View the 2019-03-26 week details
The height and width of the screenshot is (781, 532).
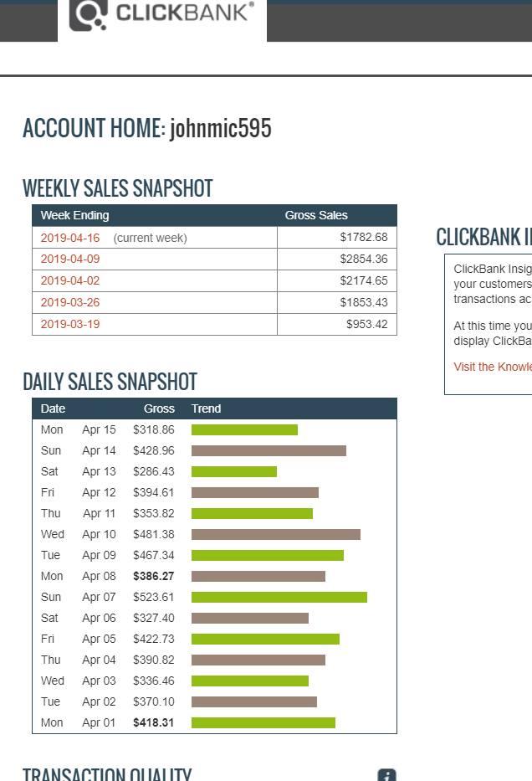[x=70, y=302]
